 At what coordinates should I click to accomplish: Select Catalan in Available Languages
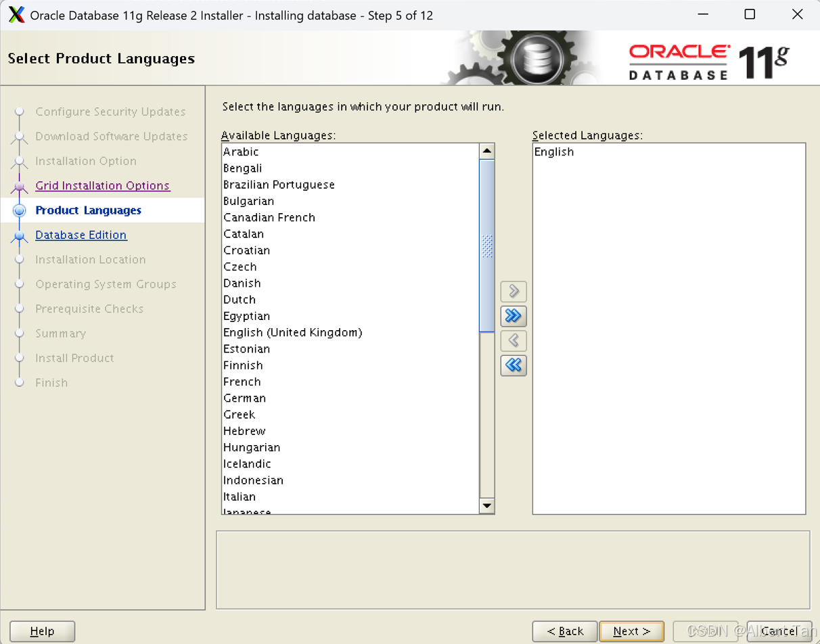[x=350, y=234]
